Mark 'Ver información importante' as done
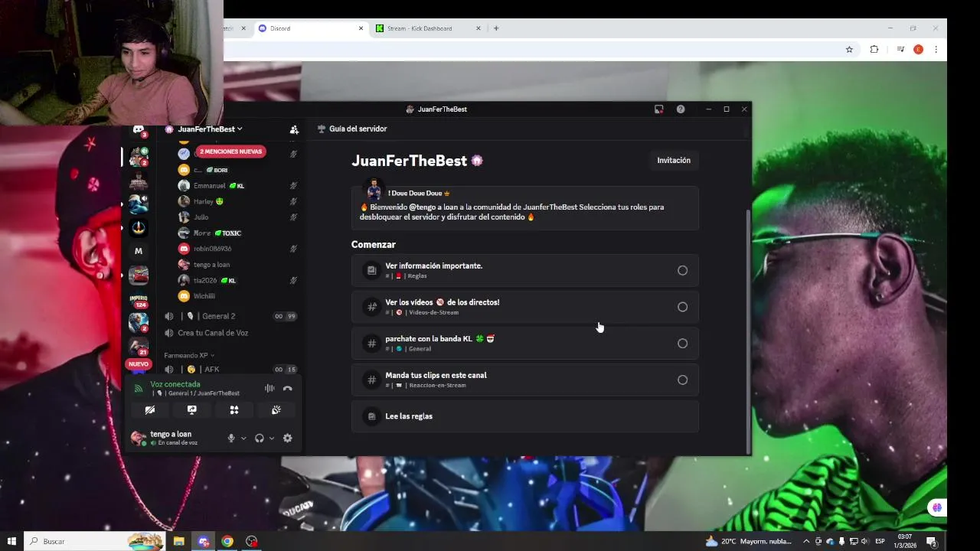Screen dimensions: 980x551 [x=682, y=271]
